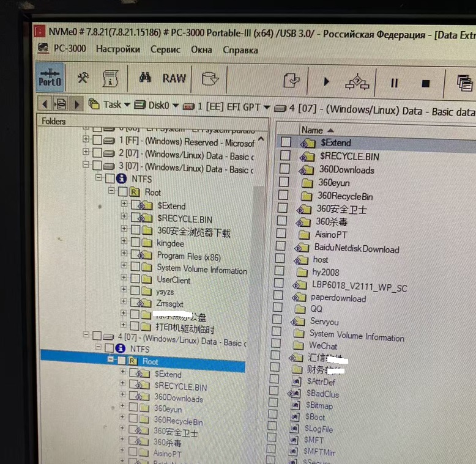The image size is (476, 464).
Task: Click the disk image copy icon
Action: [210, 79]
